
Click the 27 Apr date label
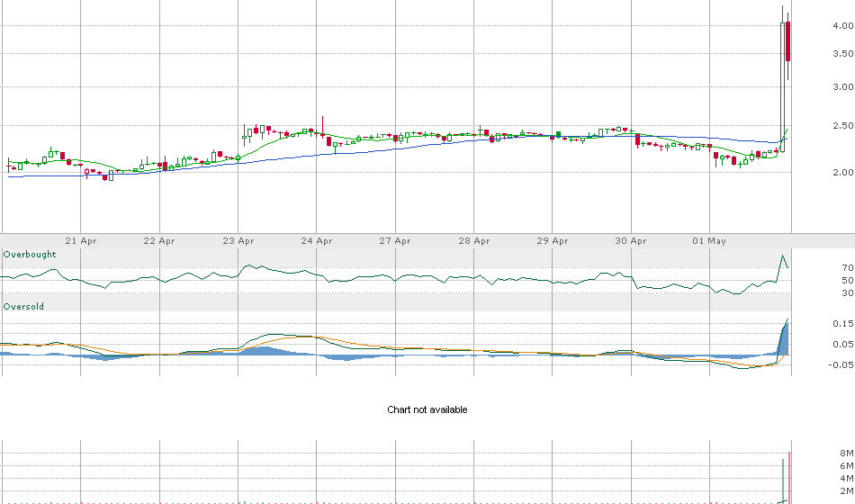tap(395, 240)
